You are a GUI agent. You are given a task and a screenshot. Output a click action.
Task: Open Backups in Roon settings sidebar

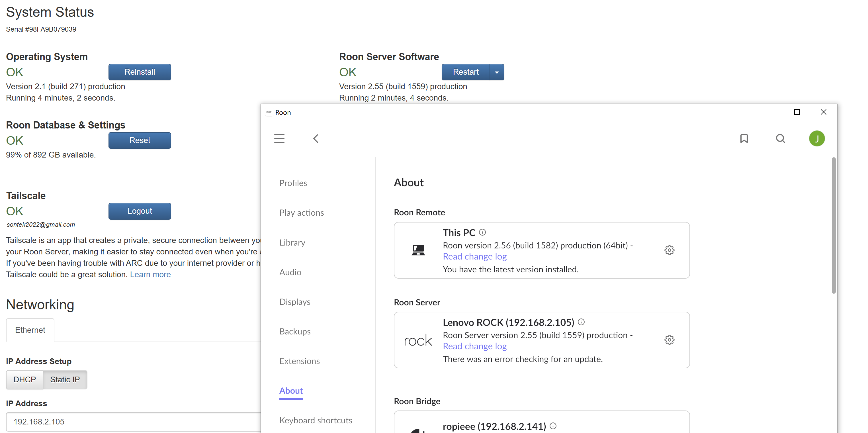295,331
